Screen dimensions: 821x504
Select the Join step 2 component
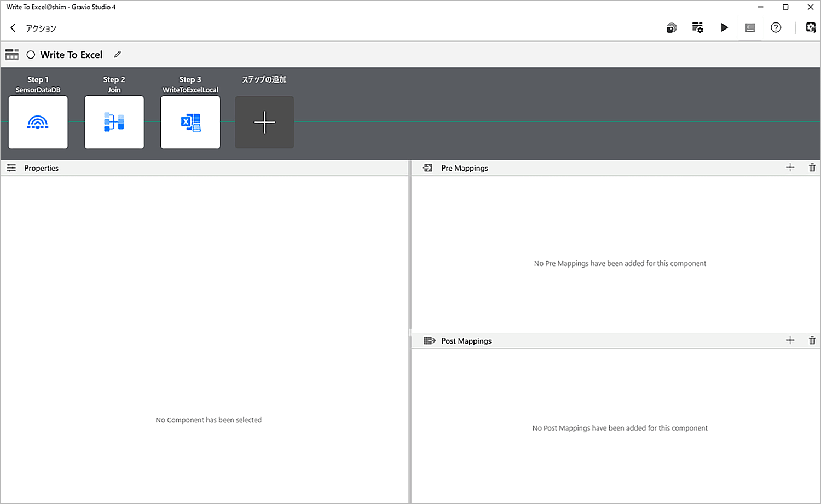(x=114, y=122)
